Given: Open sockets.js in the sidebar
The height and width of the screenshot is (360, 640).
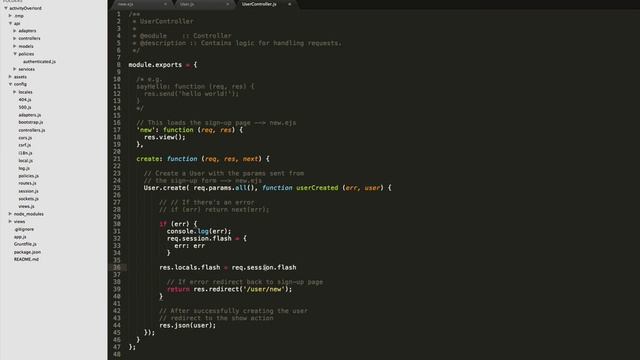Looking at the screenshot, I should [29, 199].
